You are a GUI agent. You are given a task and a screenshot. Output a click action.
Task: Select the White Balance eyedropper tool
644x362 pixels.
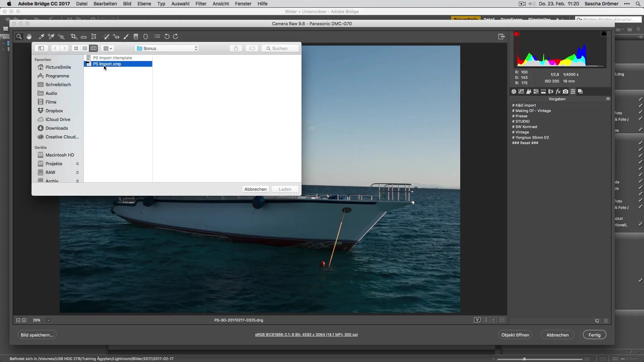pos(41,37)
